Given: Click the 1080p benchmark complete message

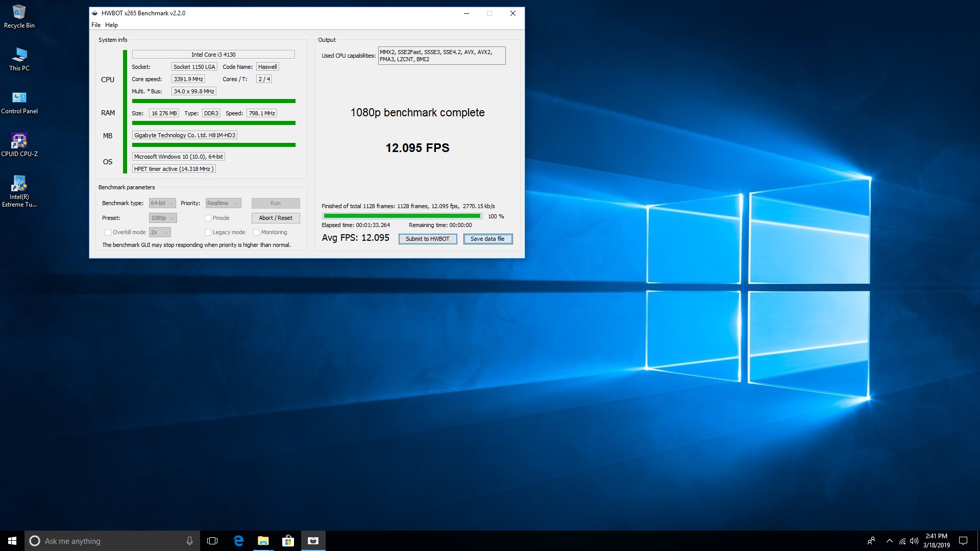Looking at the screenshot, I should click(x=418, y=113).
